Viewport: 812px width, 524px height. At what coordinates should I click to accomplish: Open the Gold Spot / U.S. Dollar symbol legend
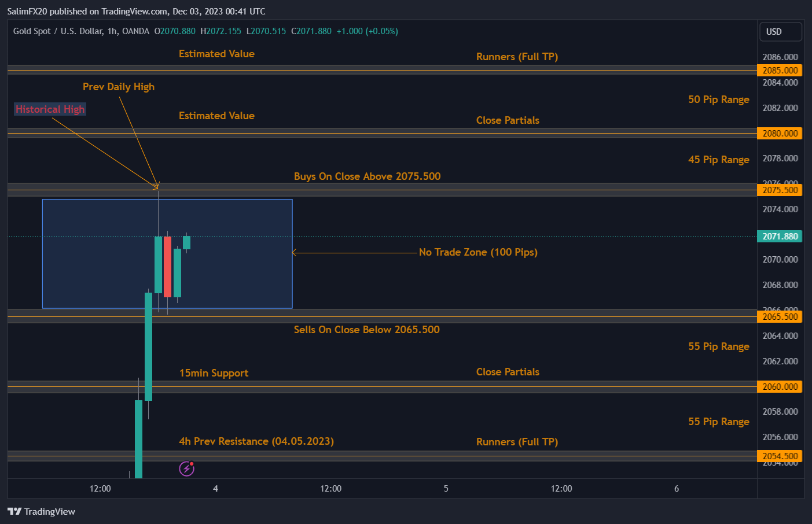[58, 31]
